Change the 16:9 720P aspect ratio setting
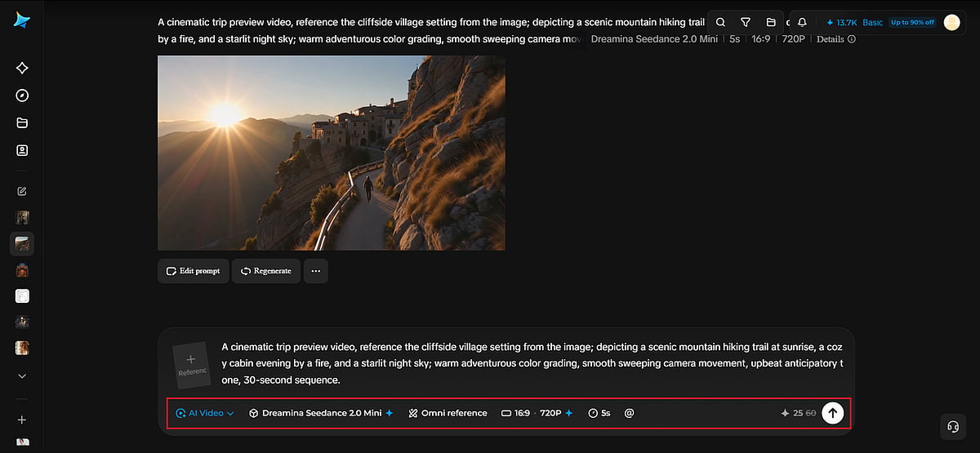 tap(537, 413)
